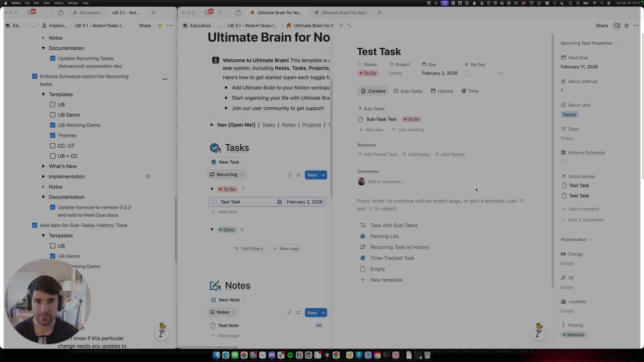Open the three-dot menu in right window top bar

[x=636, y=26]
